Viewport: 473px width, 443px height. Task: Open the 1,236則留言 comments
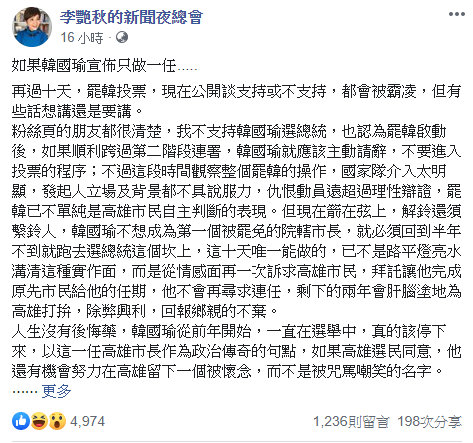point(351,422)
